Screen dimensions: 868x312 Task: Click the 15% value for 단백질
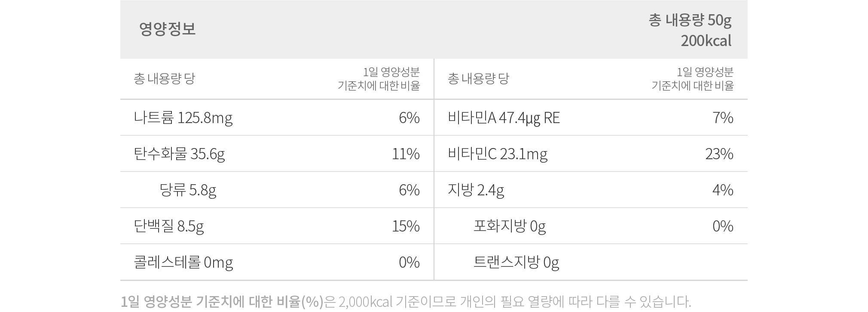406,226
